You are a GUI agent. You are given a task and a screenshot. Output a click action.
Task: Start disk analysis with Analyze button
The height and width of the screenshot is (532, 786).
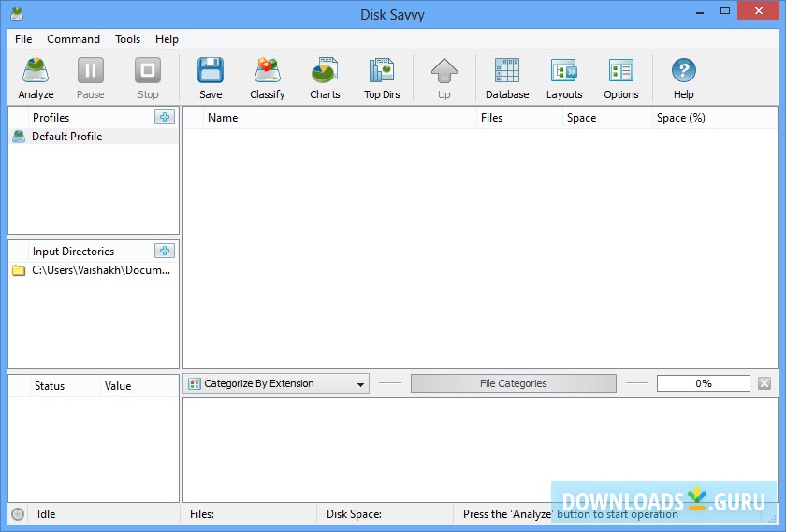[x=36, y=79]
